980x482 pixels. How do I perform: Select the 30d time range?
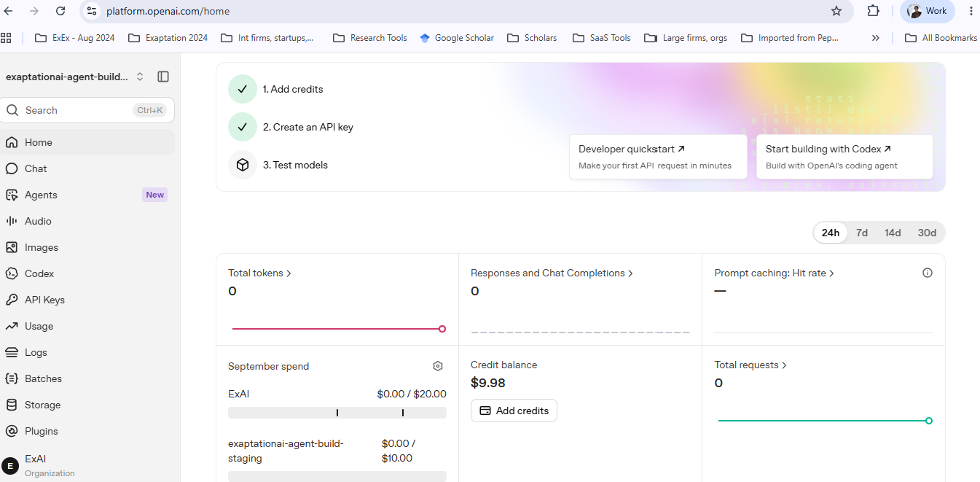click(x=927, y=233)
